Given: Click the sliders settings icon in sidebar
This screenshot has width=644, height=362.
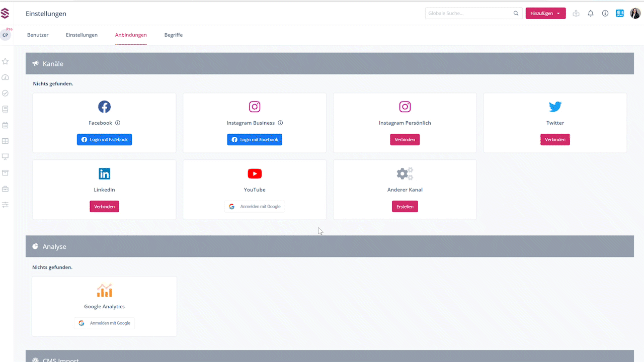Looking at the screenshot, I should pyautogui.click(x=6, y=205).
